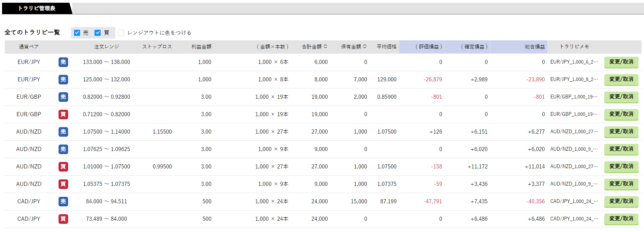Click the sell badge for CAD/JPY 84.000～94.511
644x232 pixels.
click(63, 202)
